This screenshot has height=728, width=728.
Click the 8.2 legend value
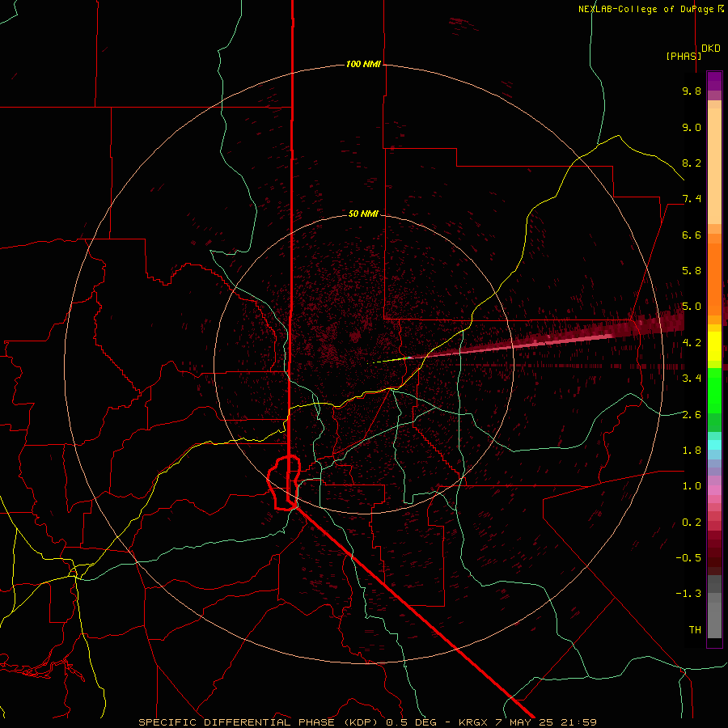pyautogui.click(x=692, y=163)
